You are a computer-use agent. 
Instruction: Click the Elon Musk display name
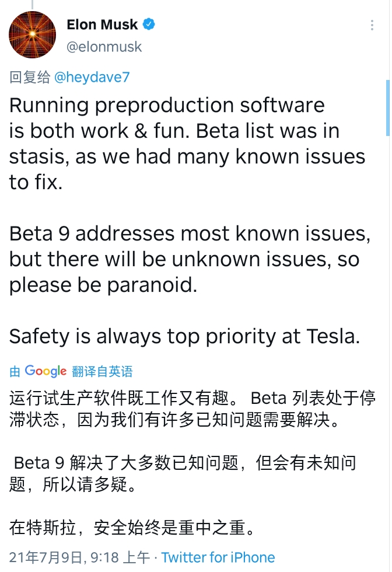(x=102, y=25)
